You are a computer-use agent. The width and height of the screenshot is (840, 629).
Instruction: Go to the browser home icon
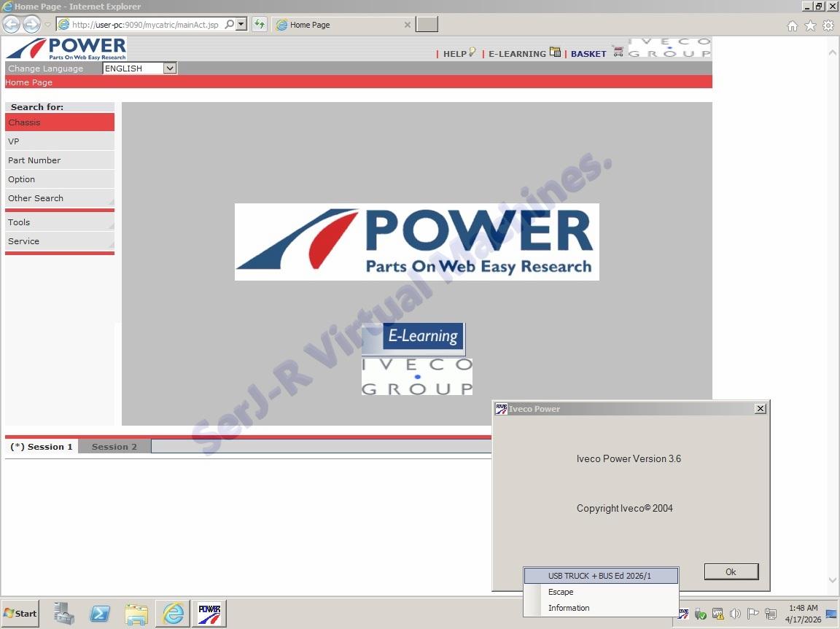tap(793, 26)
